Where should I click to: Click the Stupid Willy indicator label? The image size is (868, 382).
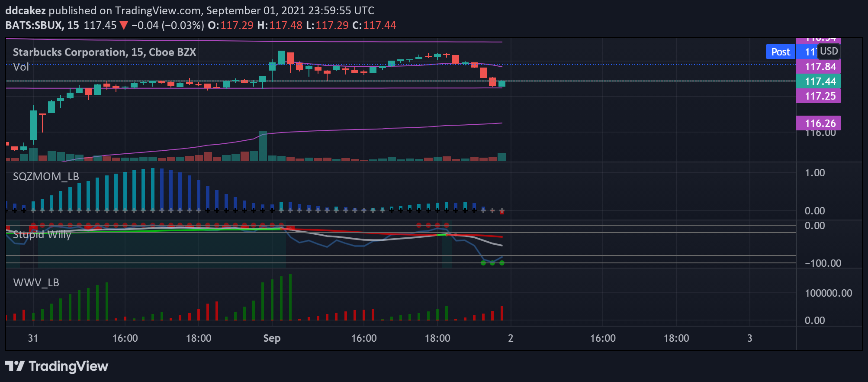[42, 235]
